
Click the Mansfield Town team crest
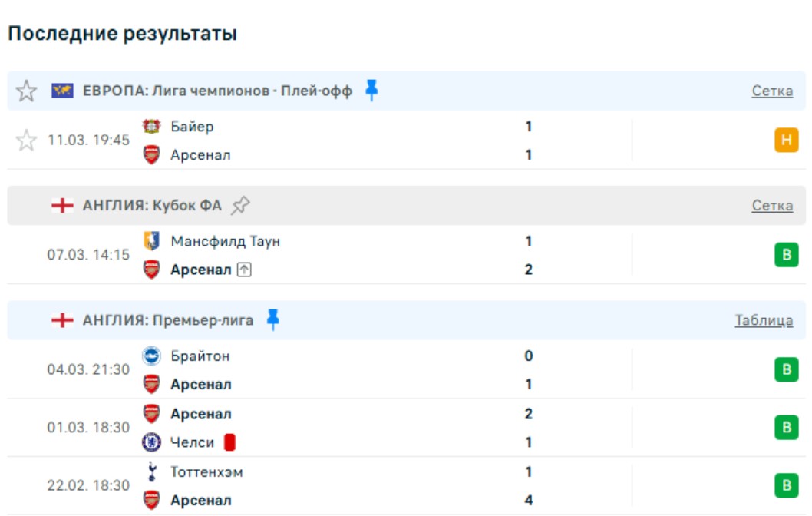click(152, 241)
